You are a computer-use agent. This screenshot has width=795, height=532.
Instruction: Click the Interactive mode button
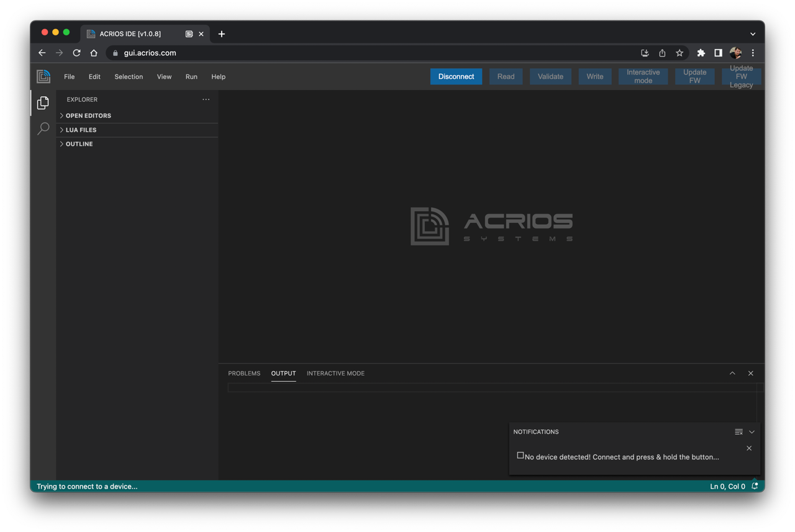click(x=643, y=76)
